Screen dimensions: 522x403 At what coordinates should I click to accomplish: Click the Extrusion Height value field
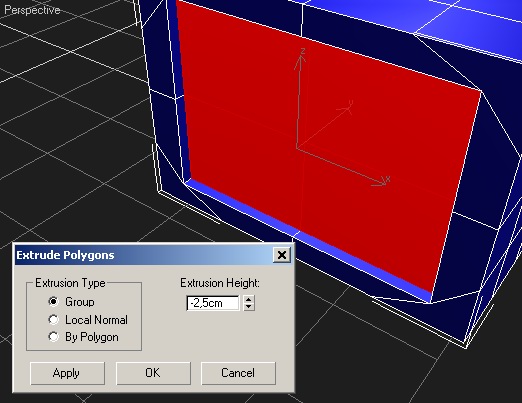coord(213,303)
